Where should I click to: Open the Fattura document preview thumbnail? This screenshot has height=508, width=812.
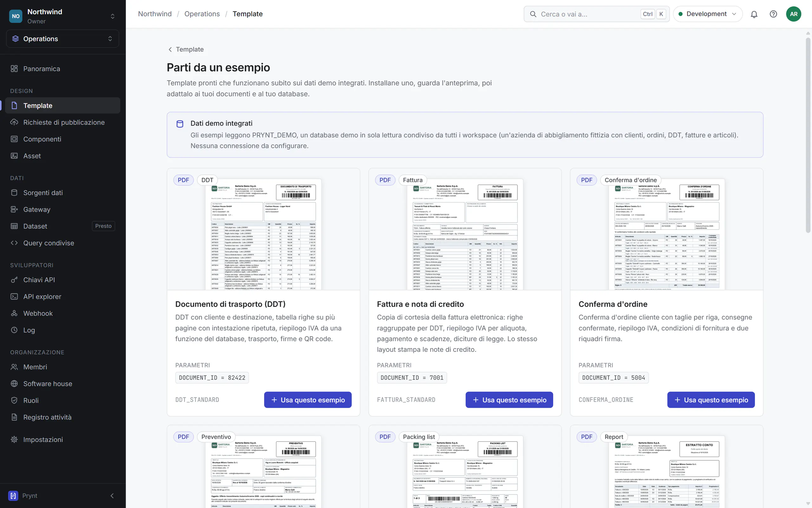(x=465, y=234)
